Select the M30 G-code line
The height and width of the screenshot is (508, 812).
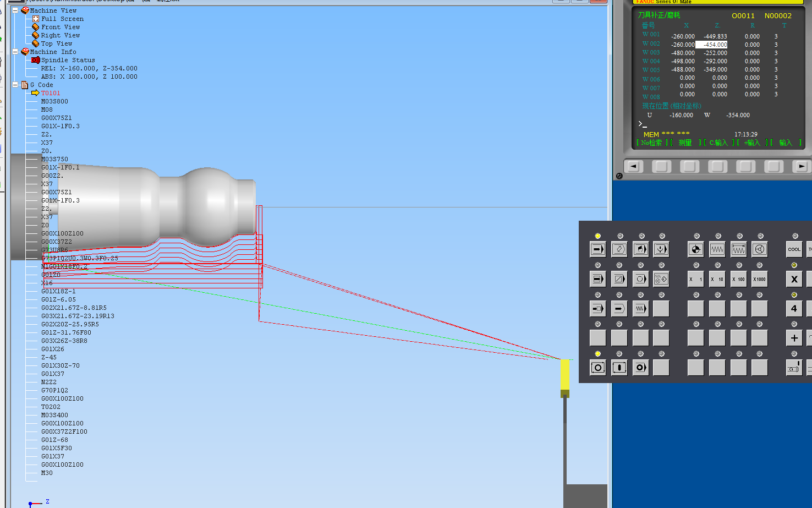47,473
